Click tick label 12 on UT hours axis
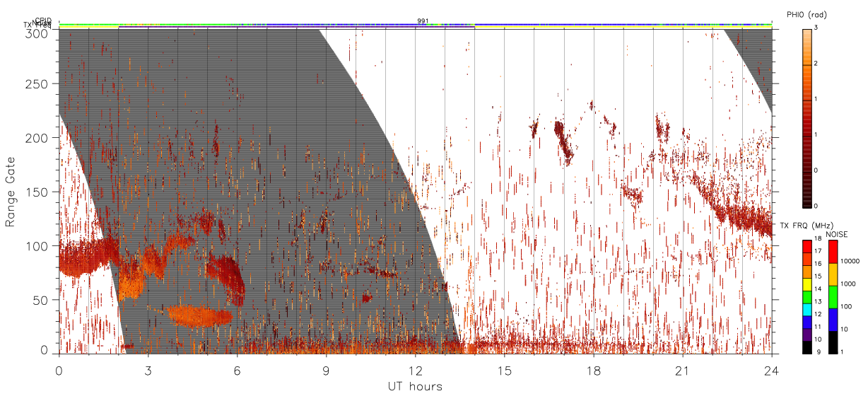The height and width of the screenshot is (401, 868). (415, 371)
